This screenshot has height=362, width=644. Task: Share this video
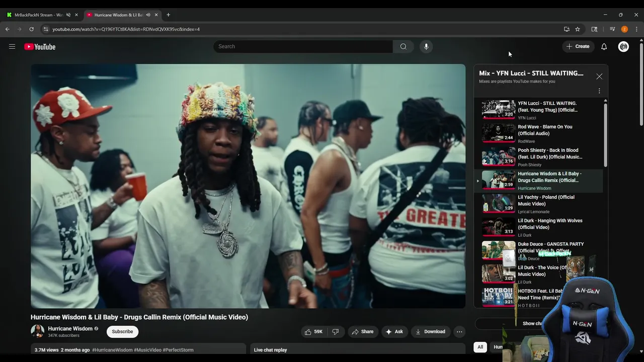point(362,331)
